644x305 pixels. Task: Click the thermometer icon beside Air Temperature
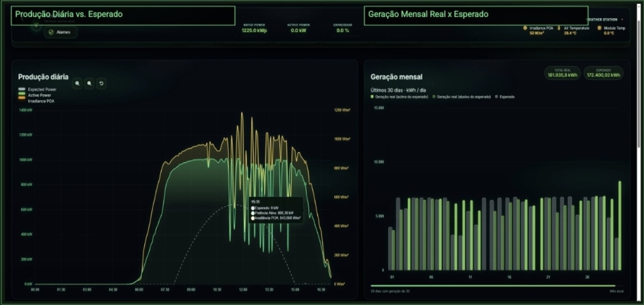pyautogui.click(x=559, y=28)
